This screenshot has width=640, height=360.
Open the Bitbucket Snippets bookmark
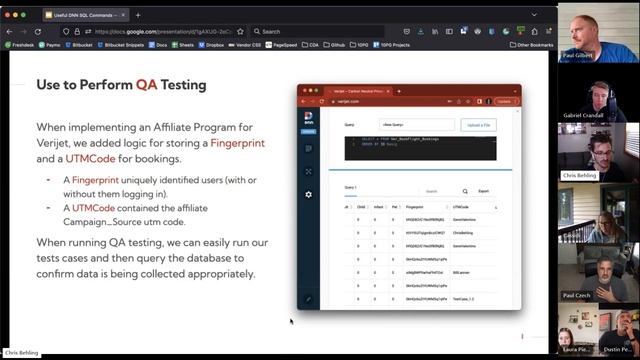pyautogui.click(x=120, y=45)
